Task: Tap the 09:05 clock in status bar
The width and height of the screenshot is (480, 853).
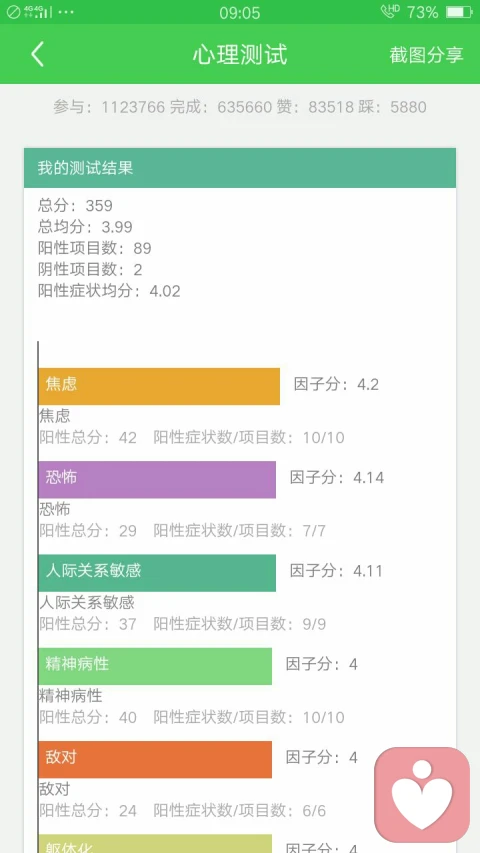Action: (x=240, y=13)
